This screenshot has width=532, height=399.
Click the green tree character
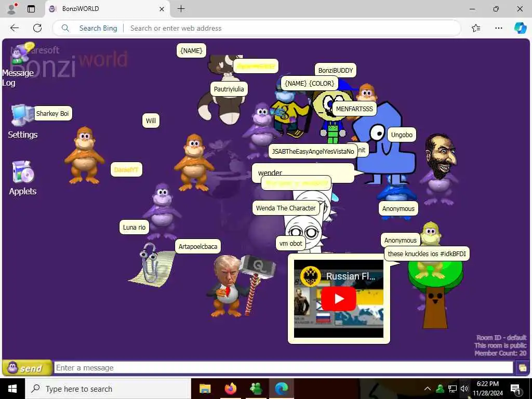click(435, 295)
